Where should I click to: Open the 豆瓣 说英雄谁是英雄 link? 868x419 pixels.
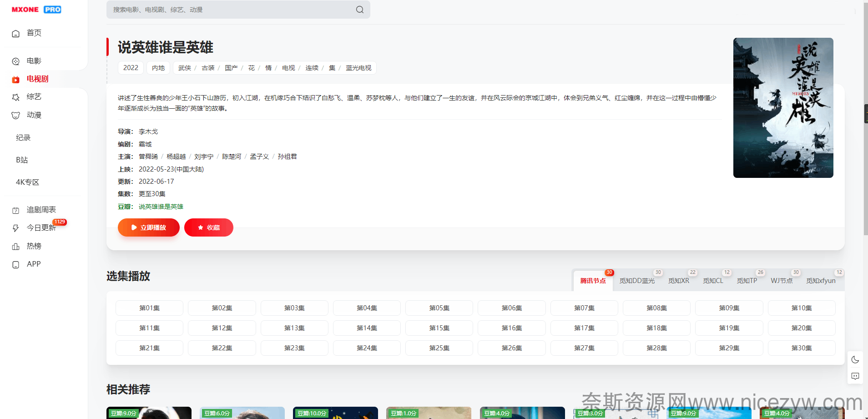click(x=161, y=207)
